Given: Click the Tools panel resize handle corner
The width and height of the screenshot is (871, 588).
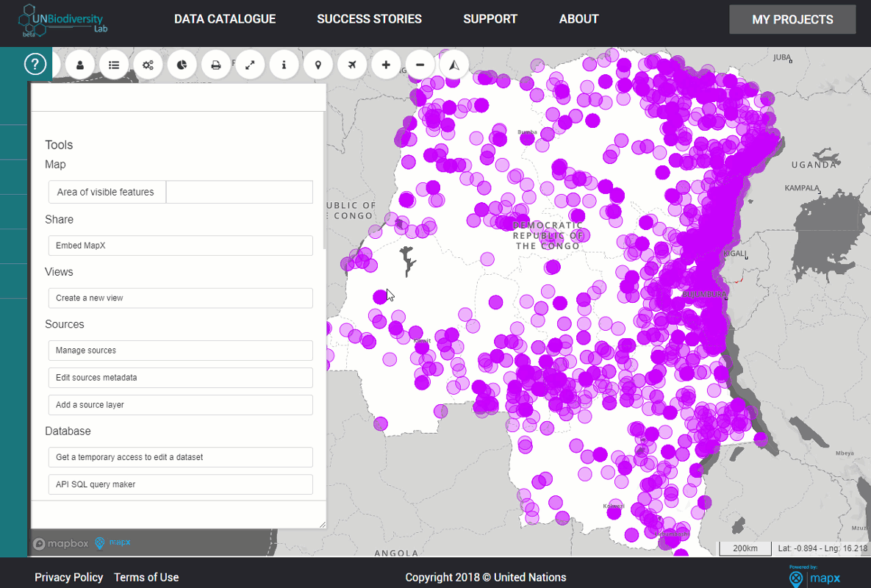Looking at the screenshot, I should 322,524.
